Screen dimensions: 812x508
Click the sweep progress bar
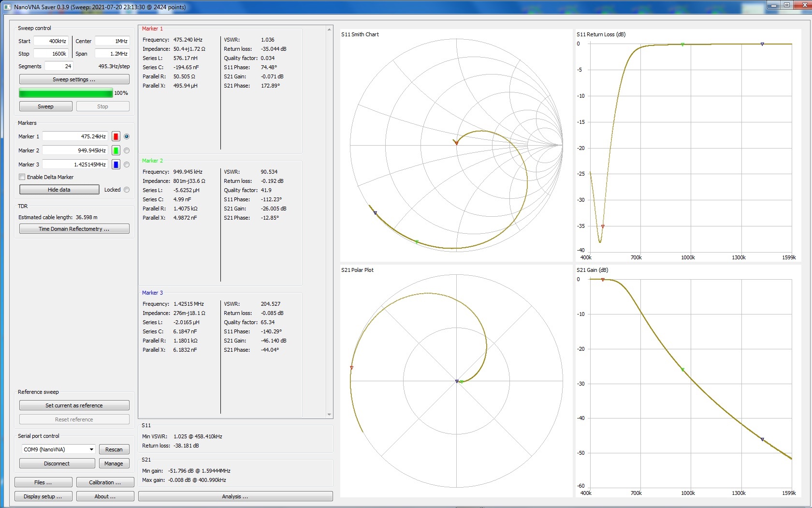point(66,93)
